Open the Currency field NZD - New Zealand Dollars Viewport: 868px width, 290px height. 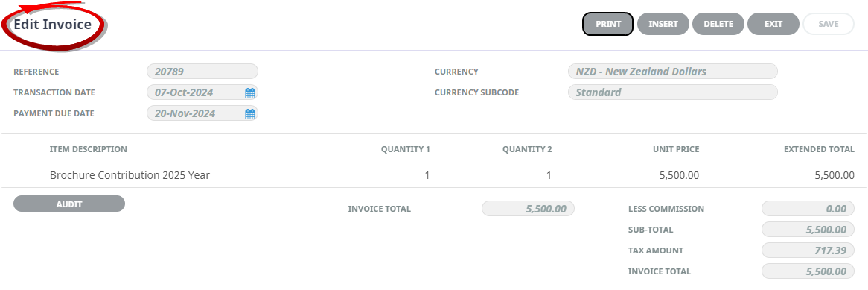(x=673, y=72)
